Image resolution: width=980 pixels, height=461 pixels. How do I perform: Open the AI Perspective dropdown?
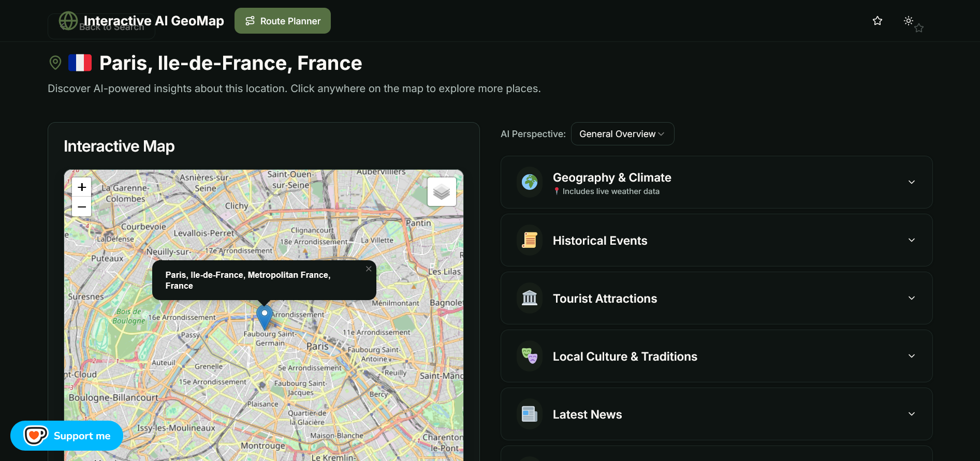622,134
